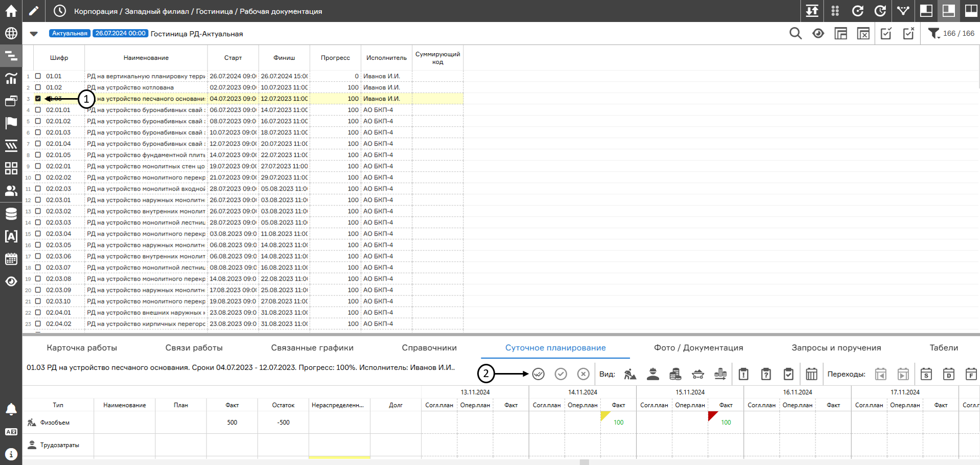Screen dimensions: 980x465
Task: Expand the dropdown arrow beside Актуальная
Action: pyautogui.click(x=34, y=34)
